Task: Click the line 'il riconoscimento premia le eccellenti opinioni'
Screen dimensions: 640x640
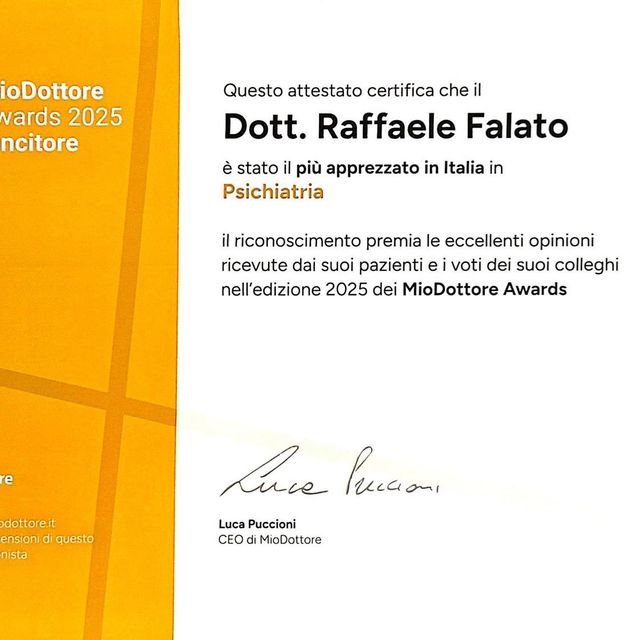Action: [x=408, y=241]
